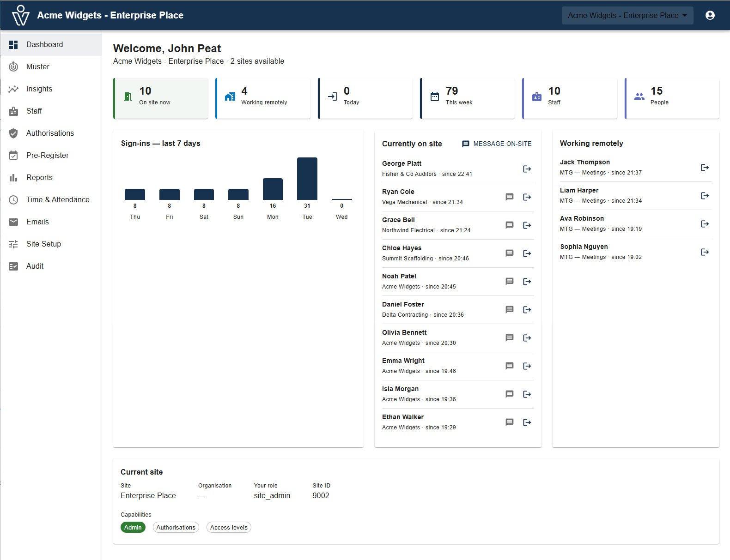Sign out remote worker Liam Harper
This screenshot has width=730, height=560.
click(705, 196)
